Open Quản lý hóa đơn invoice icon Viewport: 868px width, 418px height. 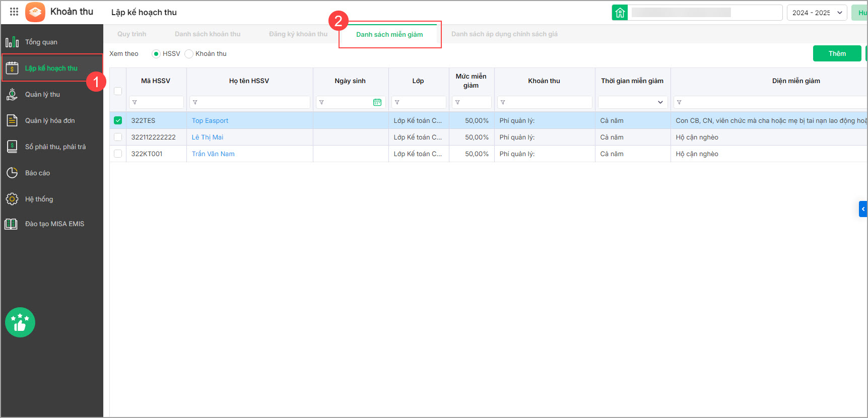point(12,120)
